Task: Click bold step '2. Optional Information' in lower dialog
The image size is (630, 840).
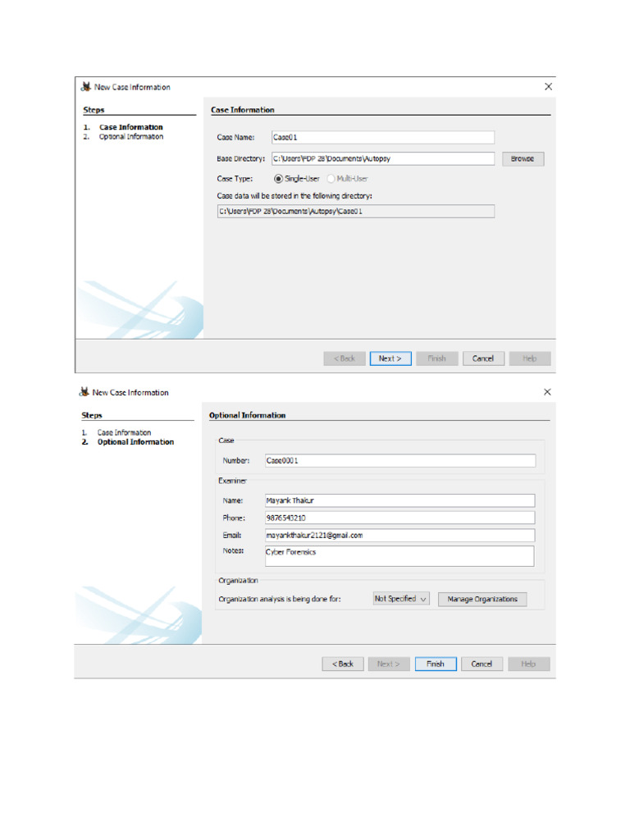Action: coord(127,442)
